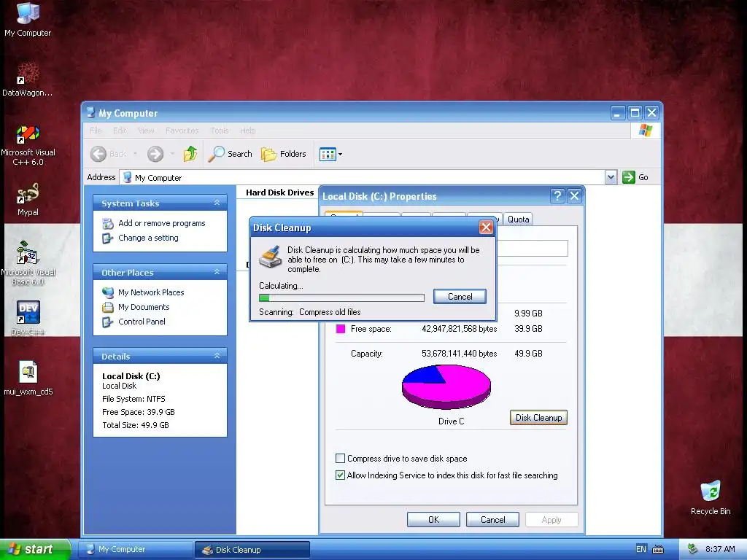Click the 8:37 AM taskbar clock
Image resolution: width=747 pixels, height=560 pixels.
click(720, 549)
